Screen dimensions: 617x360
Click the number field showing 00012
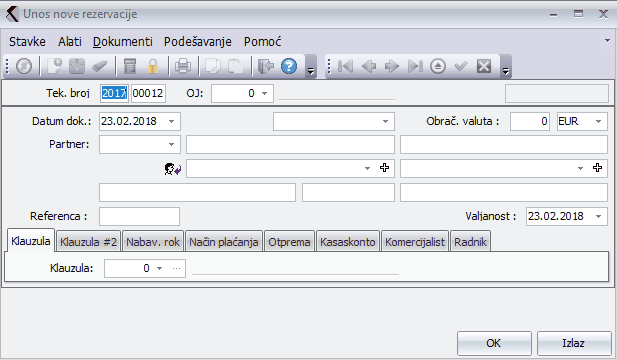(x=148, y=93)
